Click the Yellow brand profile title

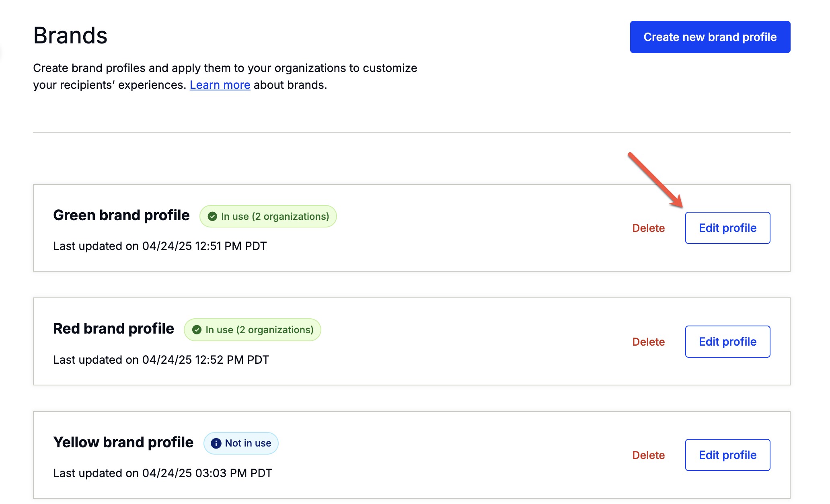(x=123, y=442)
